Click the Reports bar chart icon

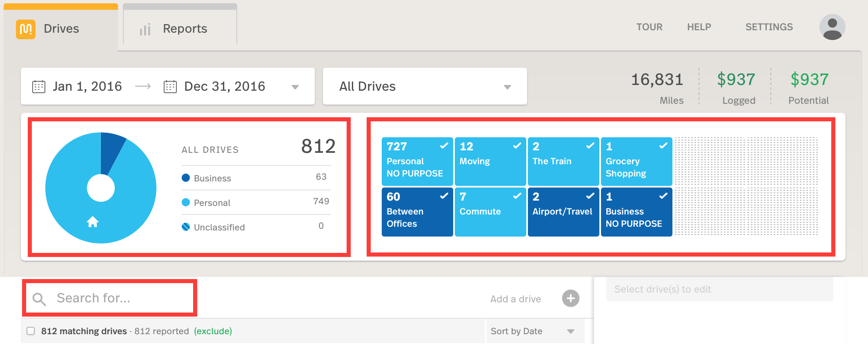click(x=145, y=29)
